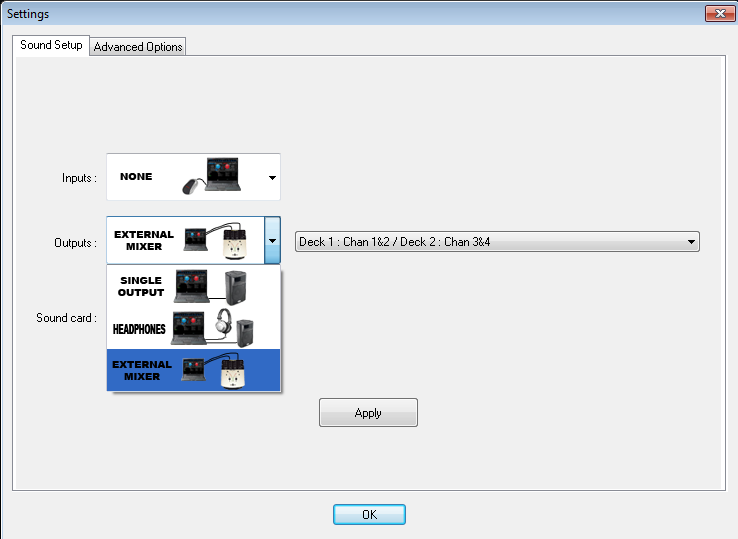Click the headphones and speaker icon
Viewport: 738px width, 539px height.
(212, 328)
